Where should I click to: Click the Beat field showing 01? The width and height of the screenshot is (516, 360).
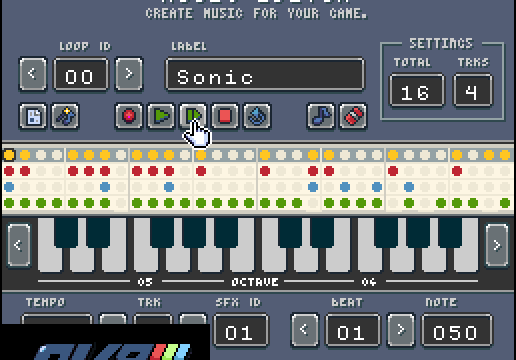(x=353, y=330)
